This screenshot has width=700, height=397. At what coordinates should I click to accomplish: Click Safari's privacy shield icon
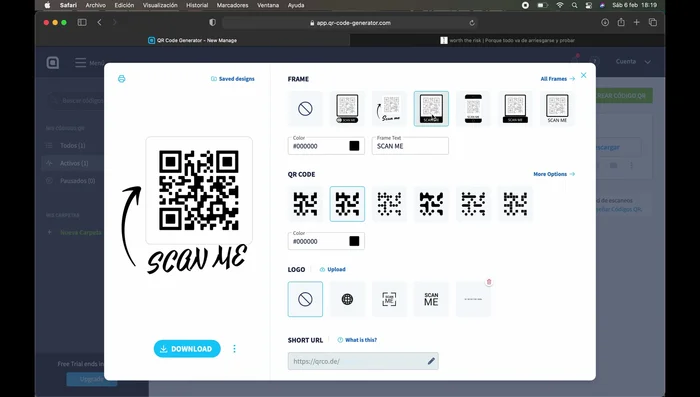tap(212, 22)
